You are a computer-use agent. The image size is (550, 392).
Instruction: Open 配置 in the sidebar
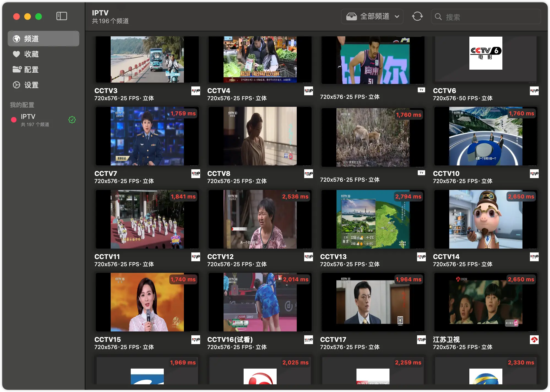pyautogui.click(x=43, y=70)
